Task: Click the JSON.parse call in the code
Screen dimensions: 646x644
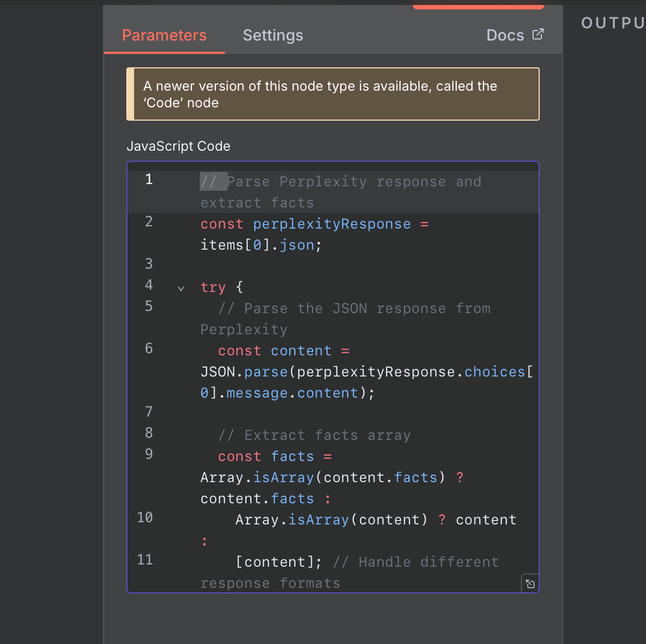Action: point(244,372)
